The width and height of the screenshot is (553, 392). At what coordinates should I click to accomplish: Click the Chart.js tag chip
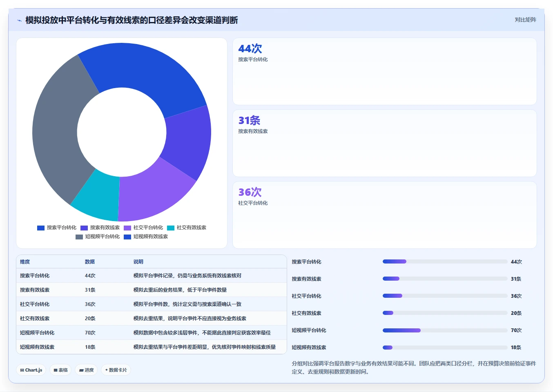click(x=31, y=370)
